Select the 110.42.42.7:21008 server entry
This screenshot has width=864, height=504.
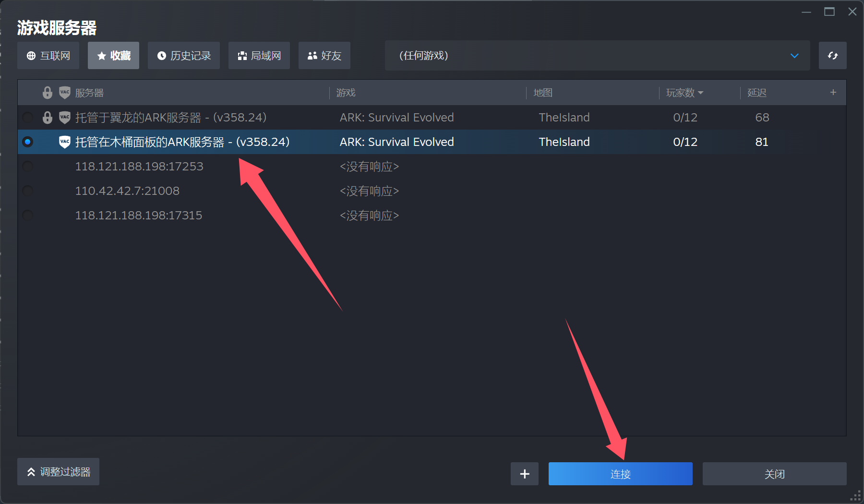[127, 191]
